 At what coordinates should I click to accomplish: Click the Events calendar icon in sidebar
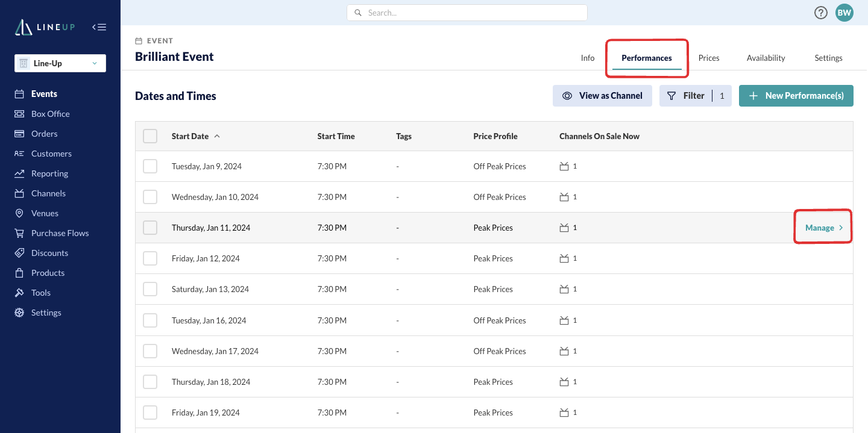pyautogui.click(x=19, y=94)
